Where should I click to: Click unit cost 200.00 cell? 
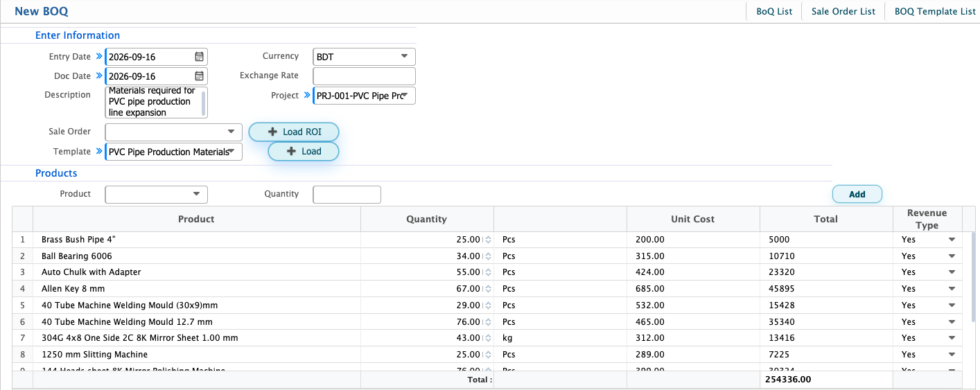693,240
